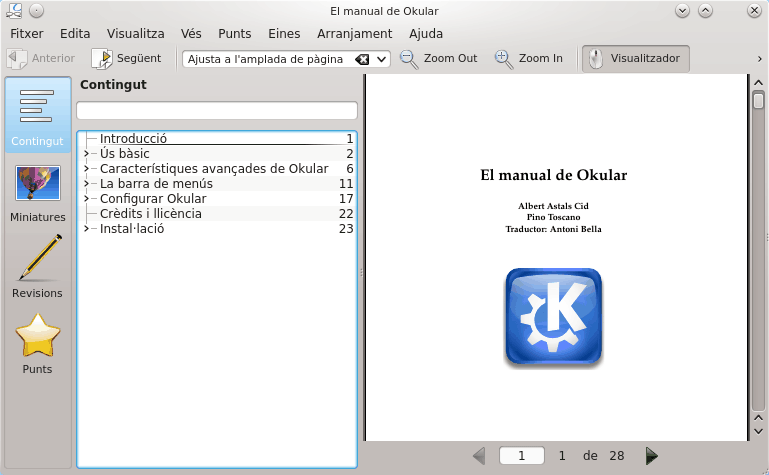769x475 pixels.
Task: Expand the Configurar Okular tree entry
Action: [87, 199]
